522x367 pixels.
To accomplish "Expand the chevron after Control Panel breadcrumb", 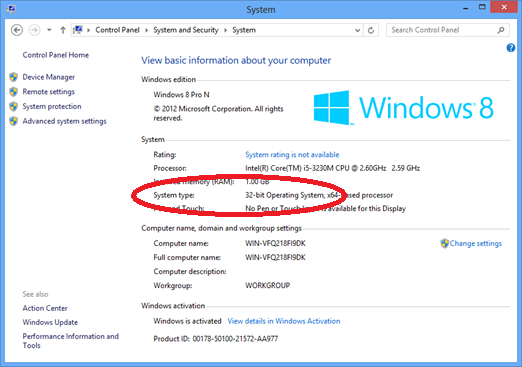I will coord(146,30).
